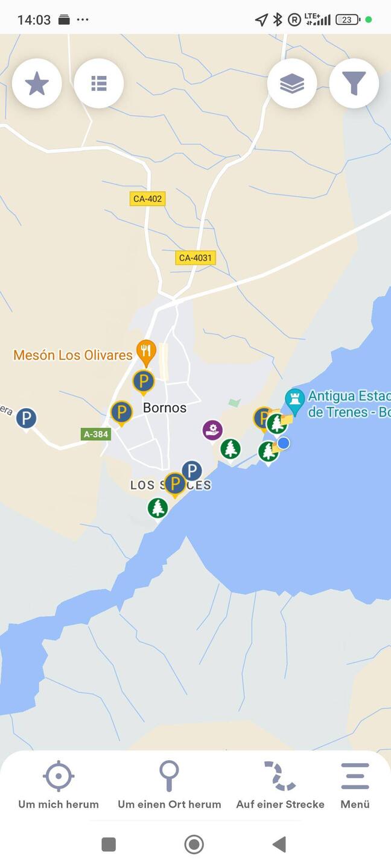
Task: Tap the blue parking marker near A-384
Action: (x=26, y=418)
